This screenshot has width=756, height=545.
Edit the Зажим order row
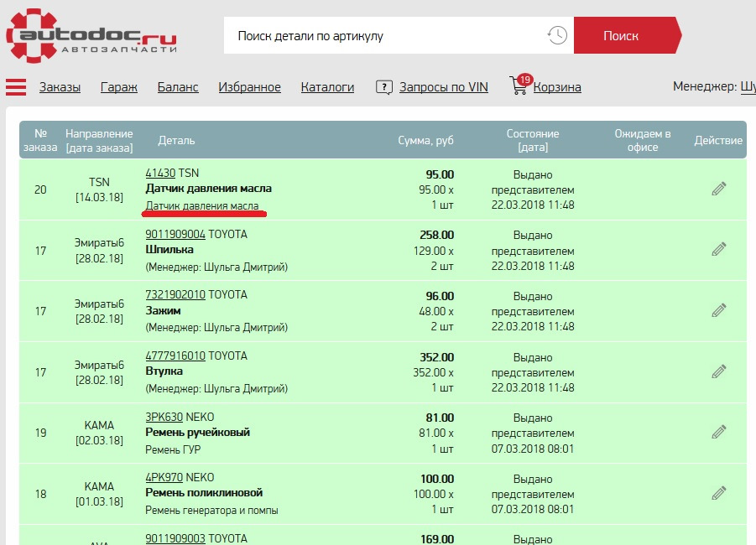pyautogui.click(x=718, y=311)
